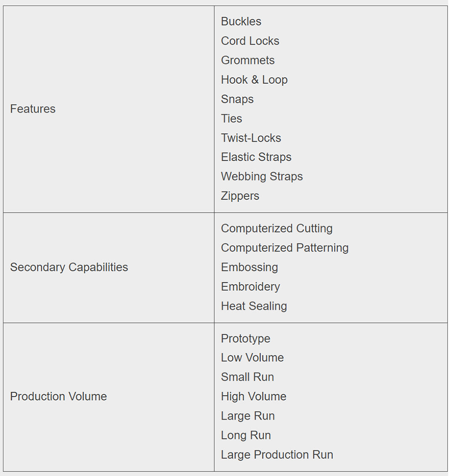Select Long Run in Production Volume
The width and height of the screenshot is (452, 476).
click(246, 435)
